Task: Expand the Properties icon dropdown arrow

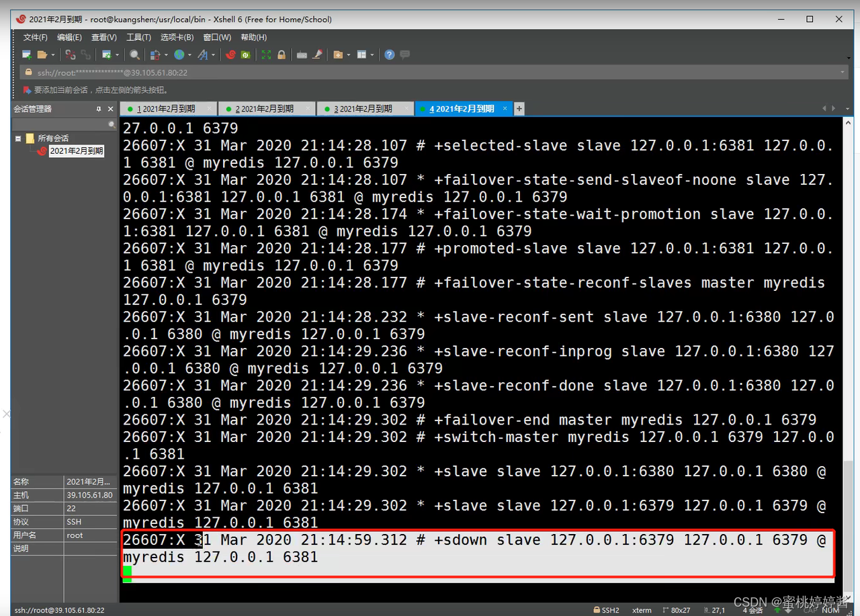Action: [117, 55]
